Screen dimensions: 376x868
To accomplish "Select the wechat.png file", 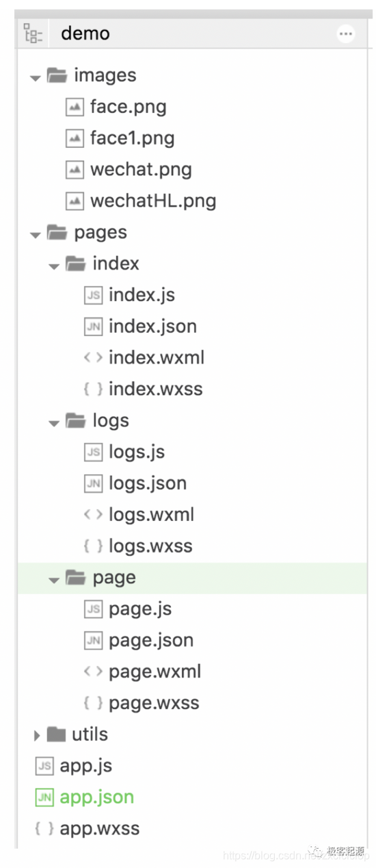I will pos(141,170).
